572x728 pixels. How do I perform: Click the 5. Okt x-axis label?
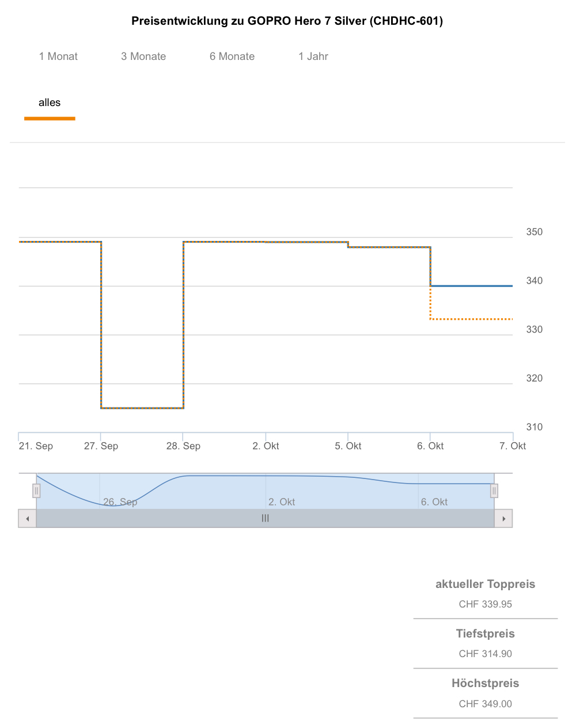[x=348, y=446]
